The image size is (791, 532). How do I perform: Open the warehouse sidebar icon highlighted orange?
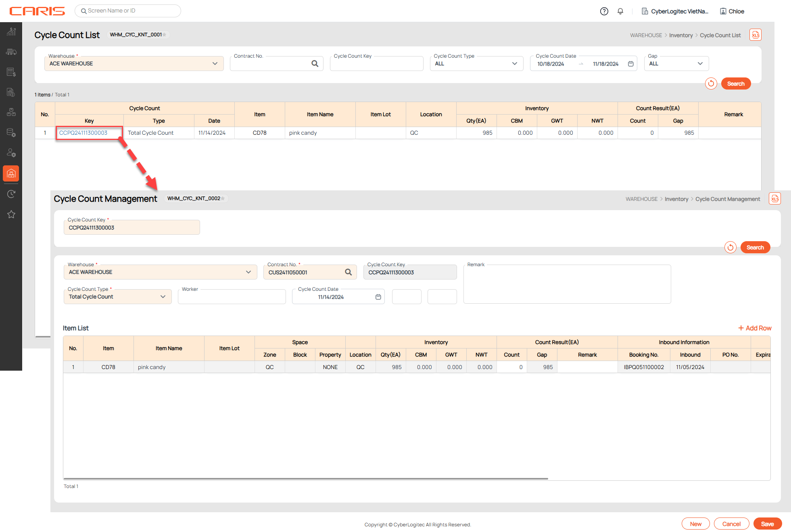tap(11, 173)
